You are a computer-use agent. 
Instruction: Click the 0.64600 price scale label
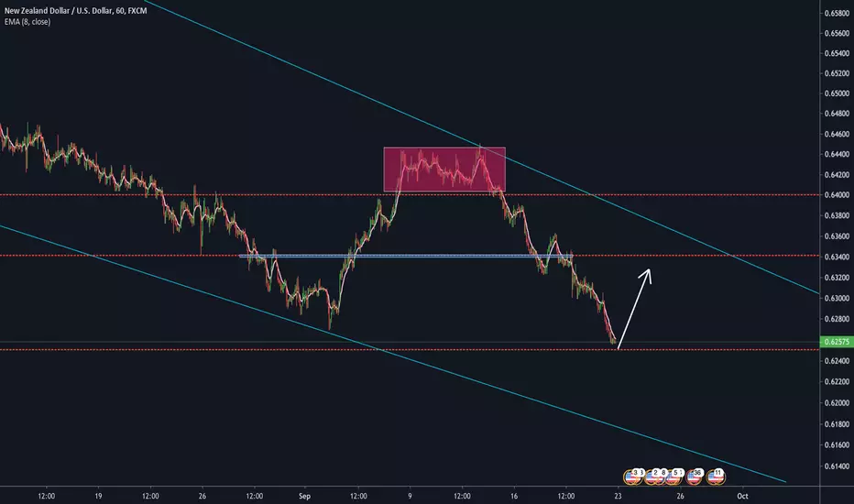[837, 134]
